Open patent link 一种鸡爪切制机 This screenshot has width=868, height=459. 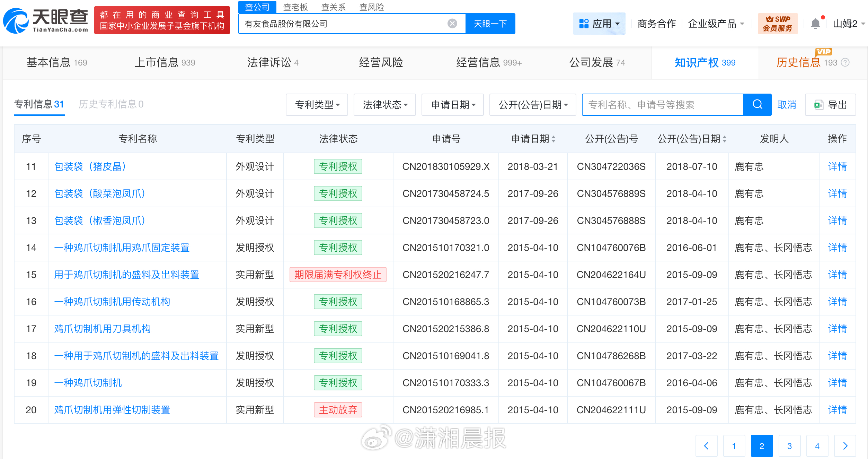(88, 383)
